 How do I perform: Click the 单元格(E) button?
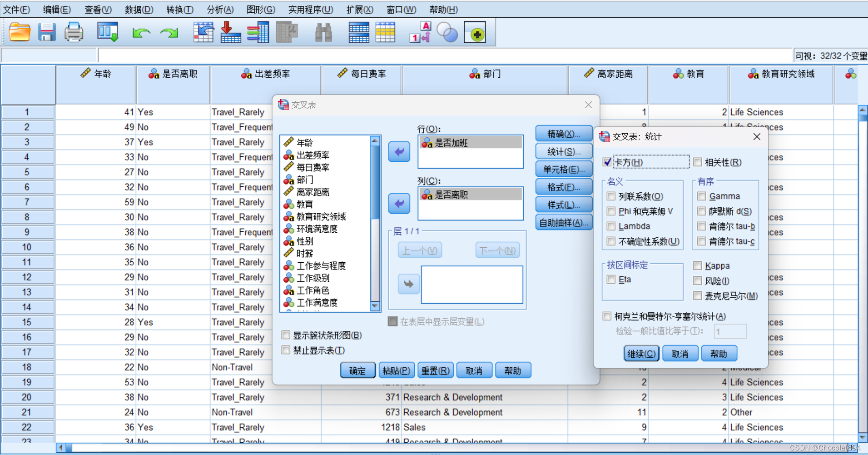pos(564,169)
